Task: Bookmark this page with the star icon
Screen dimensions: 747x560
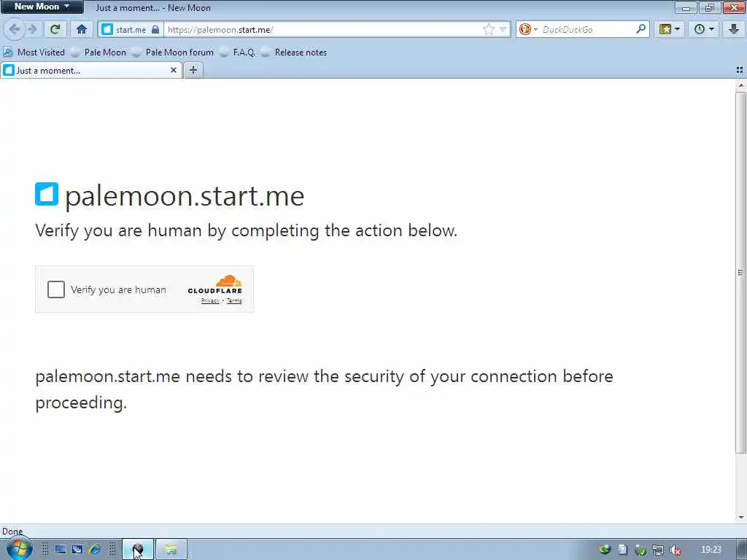Action: (488, 29)
